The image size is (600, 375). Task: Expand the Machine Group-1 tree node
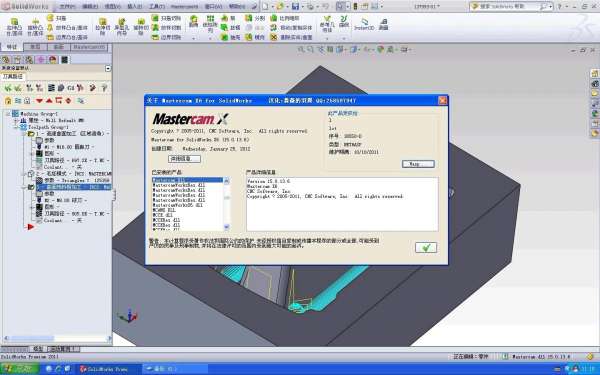[8, 114]
